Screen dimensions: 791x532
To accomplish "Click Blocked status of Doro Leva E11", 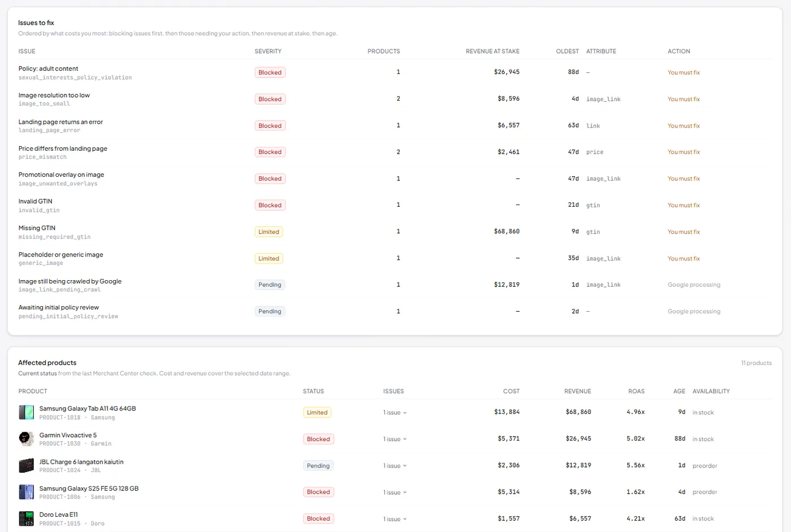I will tap(319, 518).
